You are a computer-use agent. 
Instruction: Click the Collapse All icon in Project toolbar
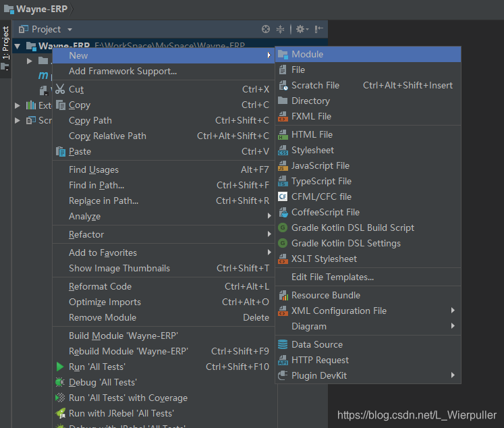tap(280, 29)
